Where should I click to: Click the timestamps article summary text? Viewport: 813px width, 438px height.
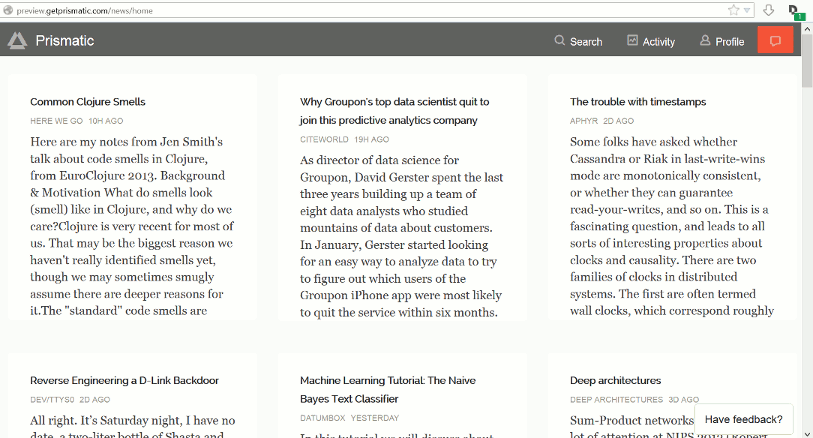(x=672, y=226)
